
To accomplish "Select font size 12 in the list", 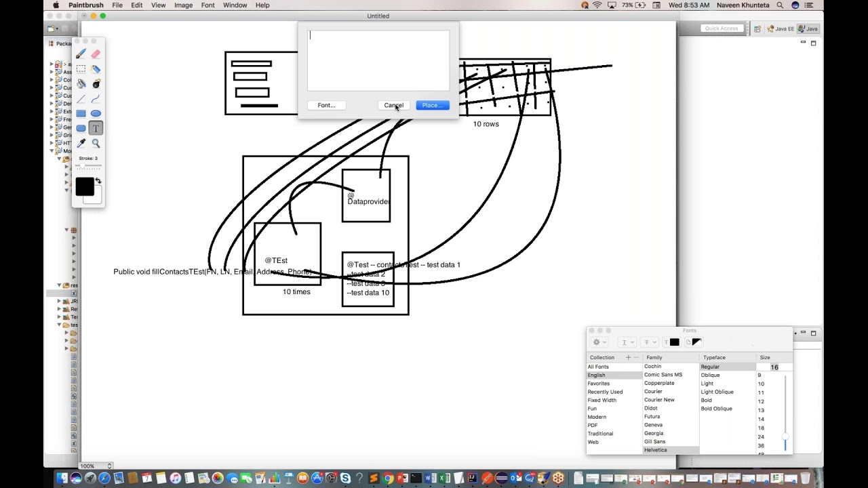I will click(x=761, y=402).
